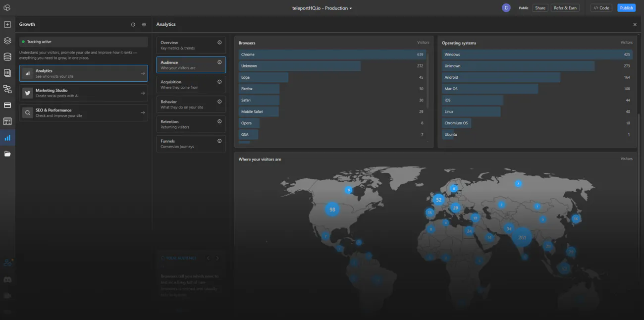Click the Chromium OS row
This screenshot has height=320, width=644.
(537, 123)
